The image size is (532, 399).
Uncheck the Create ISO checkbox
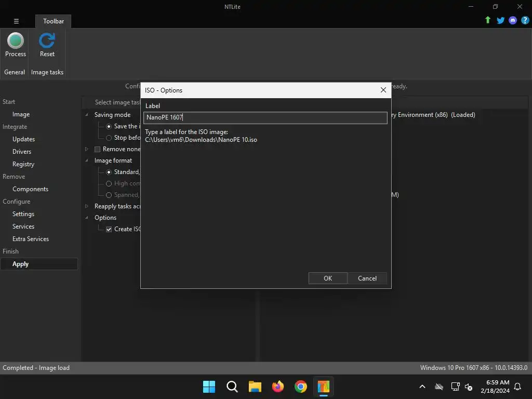109,229
